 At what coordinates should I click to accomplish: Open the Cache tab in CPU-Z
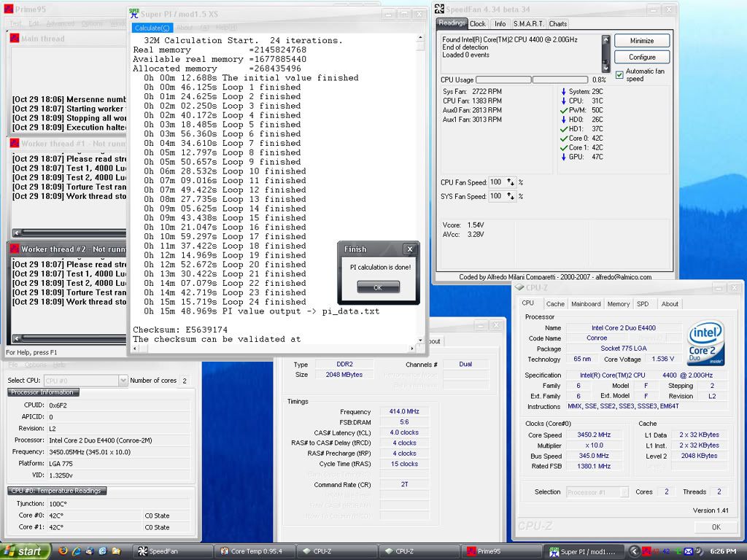(555, 304)
